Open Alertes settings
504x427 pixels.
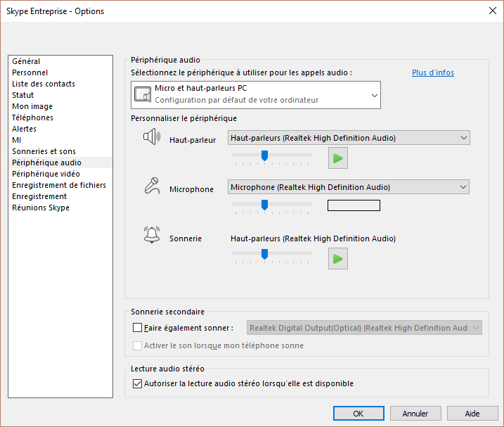pyautogui.click(x=60, y=129)
